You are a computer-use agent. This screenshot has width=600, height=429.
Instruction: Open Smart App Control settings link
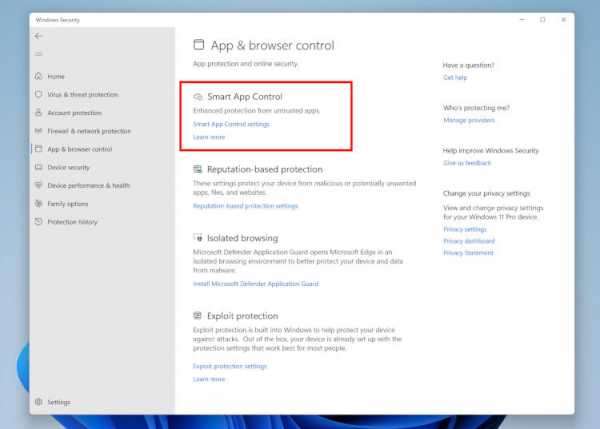point(232,124)
